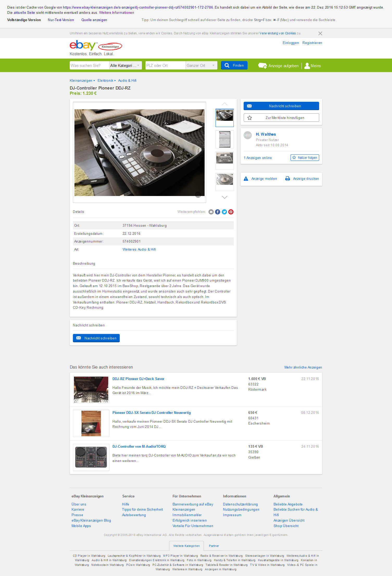Open Über uns footer link
Image resolution: width=392 pixels, height=576 pixels.
click(79, 504)
